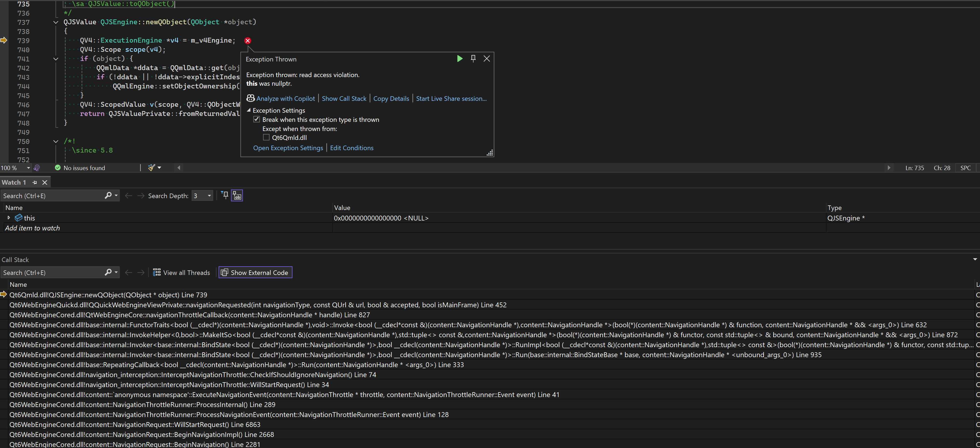Uncheck Break when this exception type is thrown
980x448 pixels.
pos(257,119)
